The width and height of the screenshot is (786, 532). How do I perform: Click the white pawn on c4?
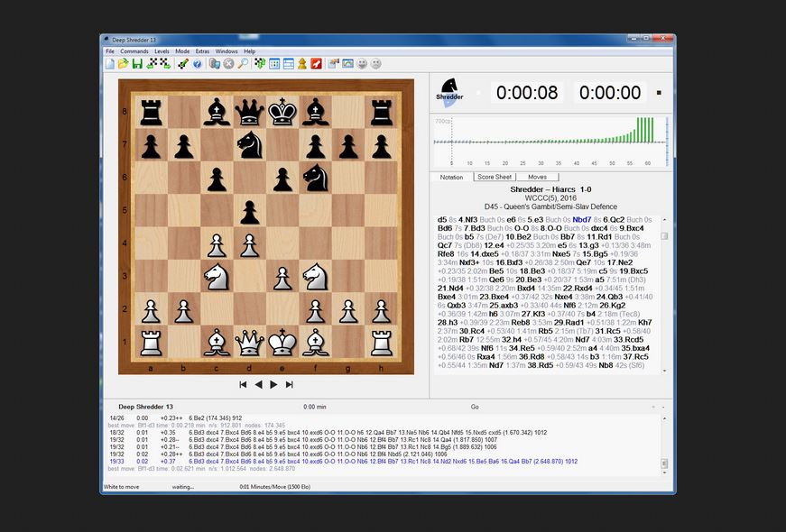[217, 244]
